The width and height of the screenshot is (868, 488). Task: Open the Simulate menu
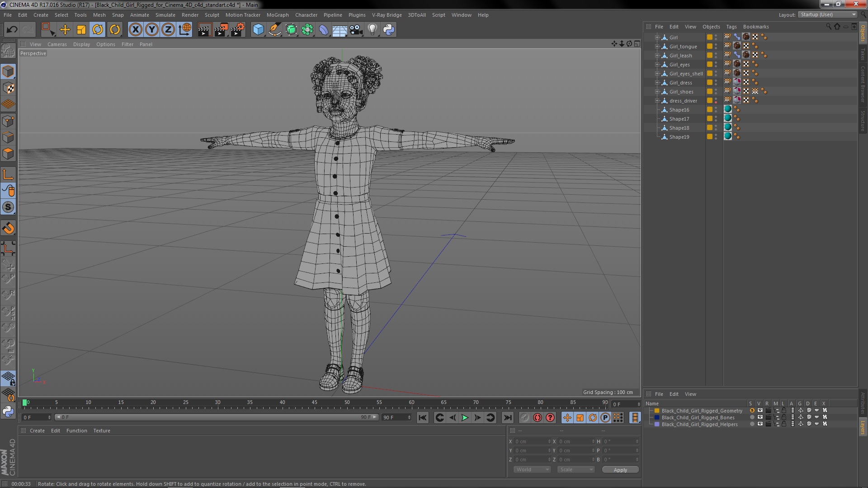tap(165, 15)
